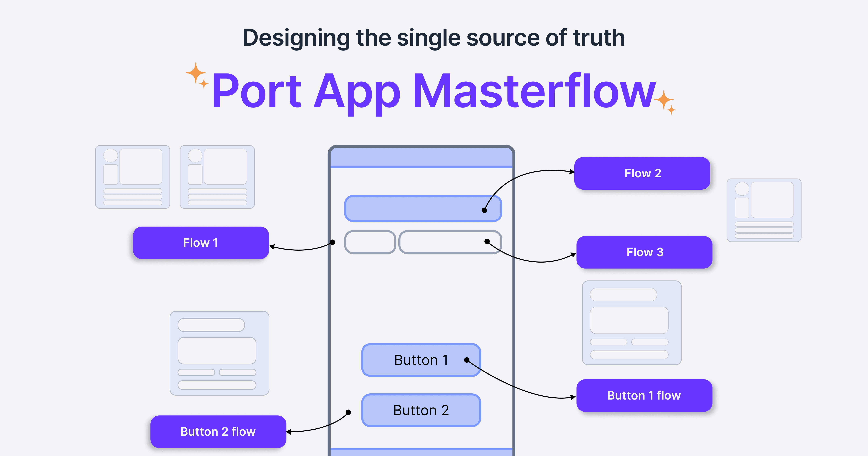Tap Button 1 in the phone mockup
The image size is (868, 456).
421,360
